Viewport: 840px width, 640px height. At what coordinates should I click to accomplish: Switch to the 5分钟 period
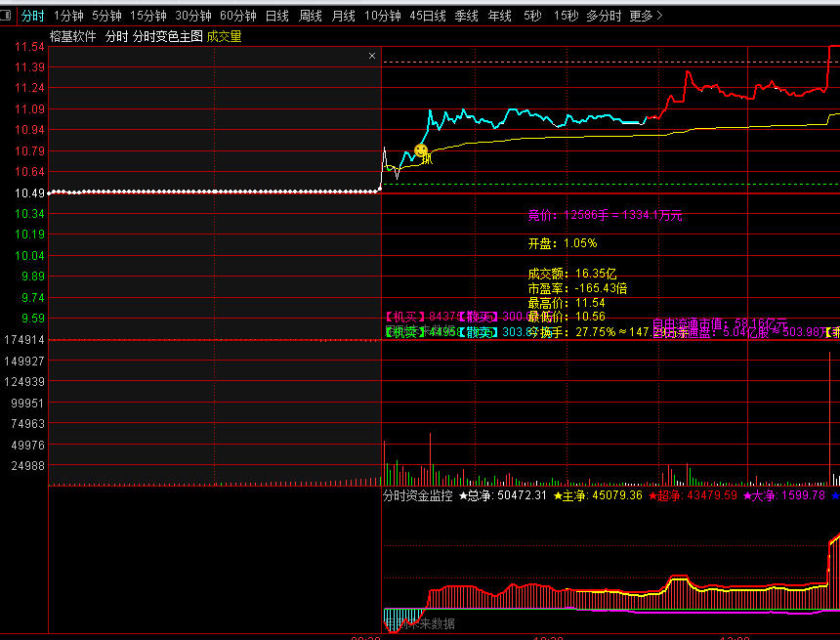106,16
